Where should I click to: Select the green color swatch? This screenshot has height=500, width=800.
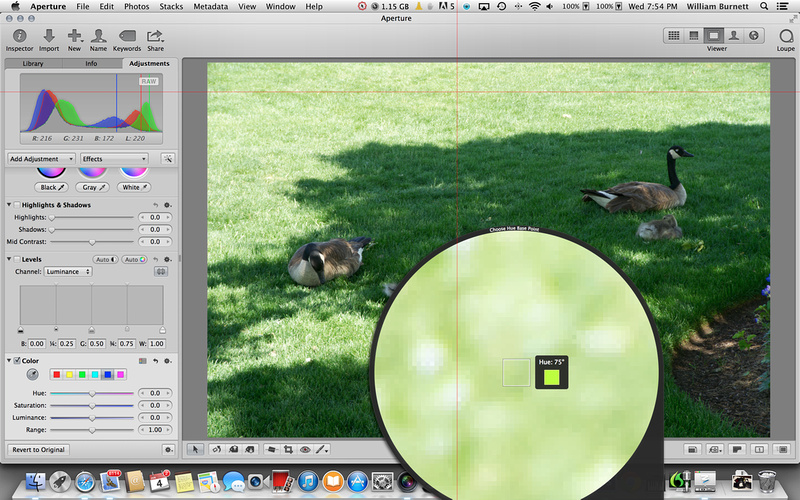(x=82, y=374)
